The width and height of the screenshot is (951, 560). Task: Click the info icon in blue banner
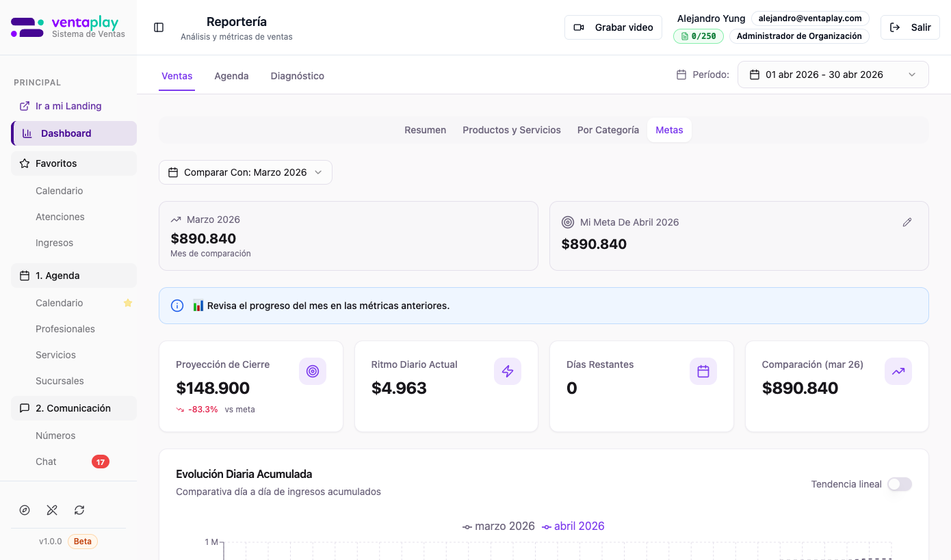[x=177, y=306]
